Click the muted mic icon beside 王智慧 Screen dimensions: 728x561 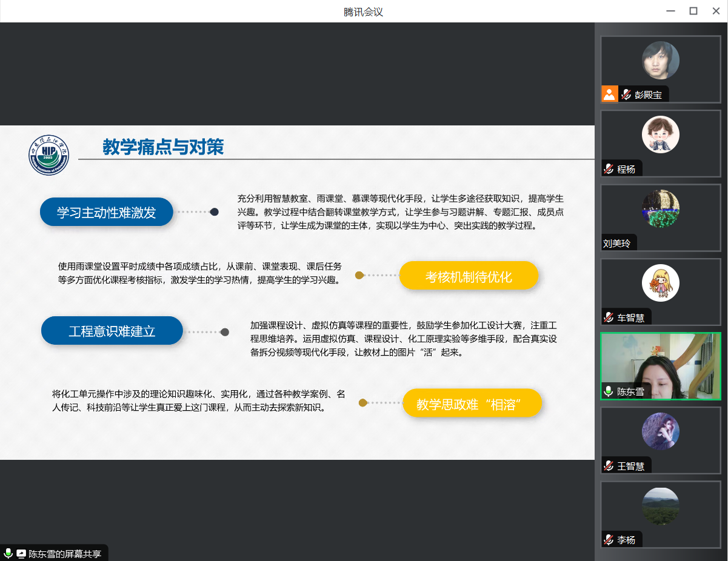(609, 466)
